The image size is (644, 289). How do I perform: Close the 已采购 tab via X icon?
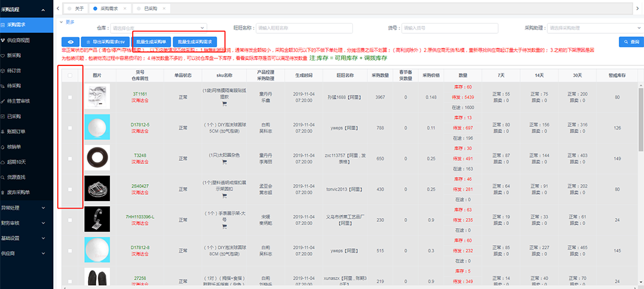(x=164, y=9)
